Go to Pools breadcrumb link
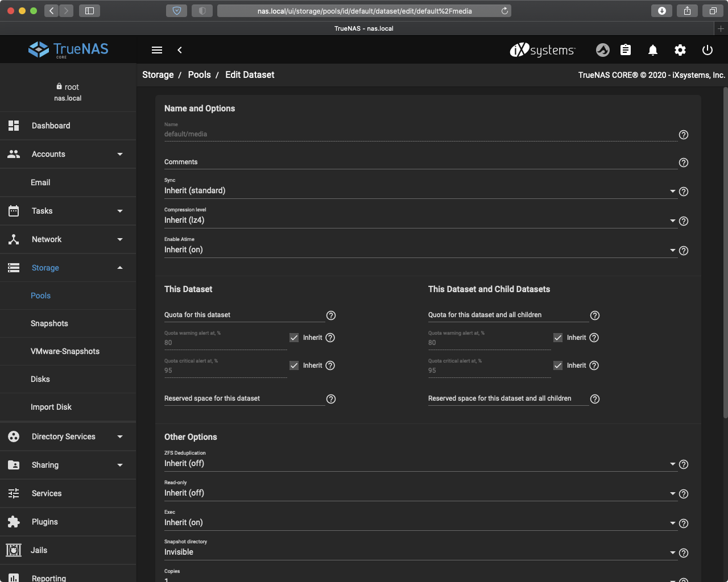Image resolution: width=728 pixels, height=582 pixels. pos(200,74)
